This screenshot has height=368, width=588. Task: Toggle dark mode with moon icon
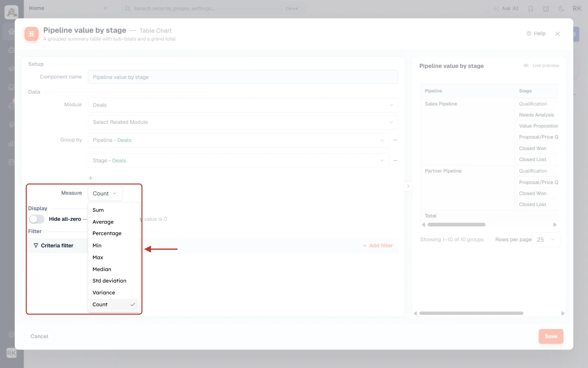tap(561, 9)
